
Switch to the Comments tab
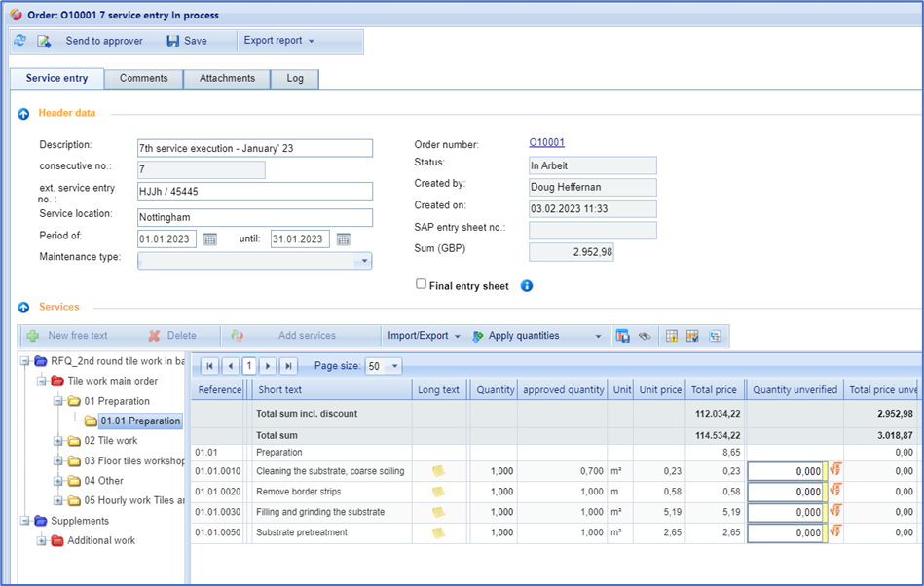(x=143, y=79)
